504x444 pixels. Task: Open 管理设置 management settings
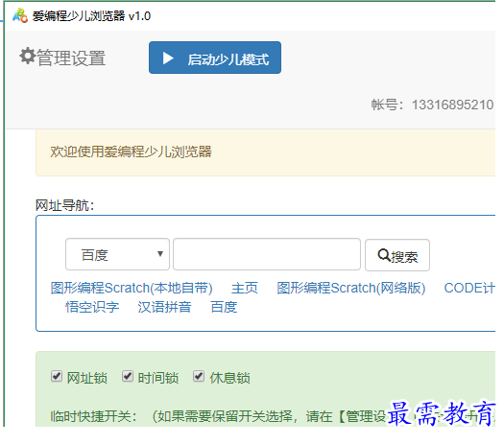coord(62,58)
